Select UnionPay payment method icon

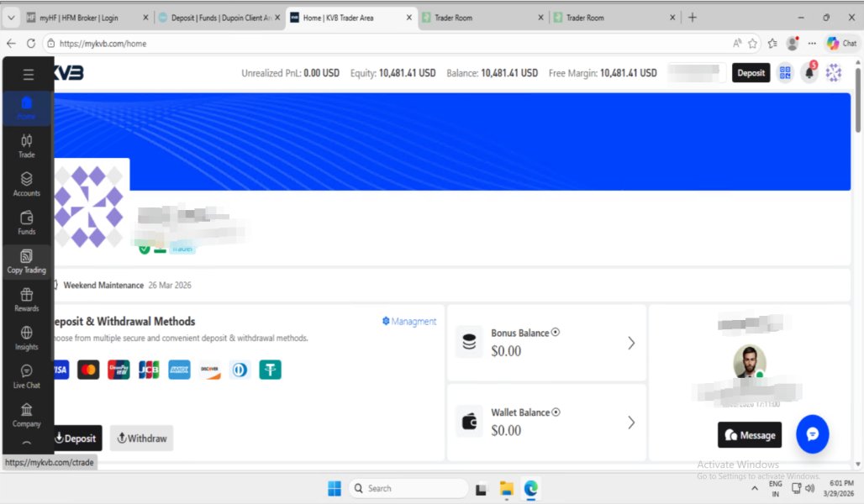[x=119, y=370]
